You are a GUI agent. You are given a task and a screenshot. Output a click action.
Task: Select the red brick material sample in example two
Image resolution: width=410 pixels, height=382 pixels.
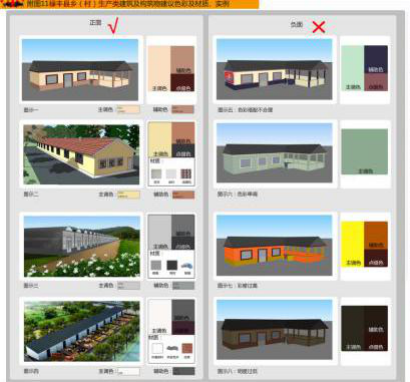pyautogui.click(x=186, y=174)
